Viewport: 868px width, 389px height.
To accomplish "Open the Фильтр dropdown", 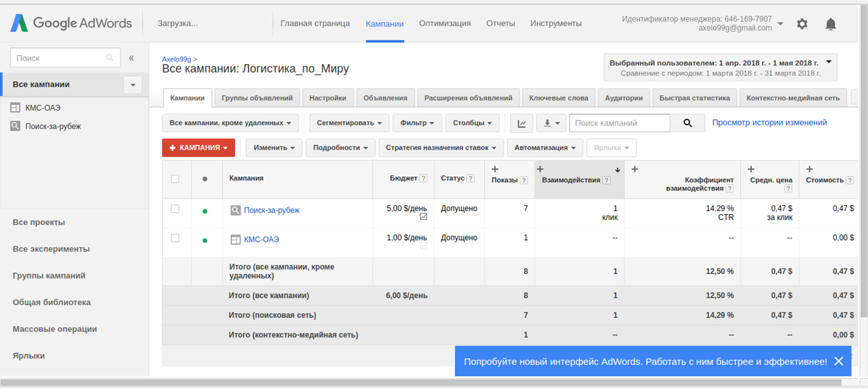I will (x=418, y=123).
